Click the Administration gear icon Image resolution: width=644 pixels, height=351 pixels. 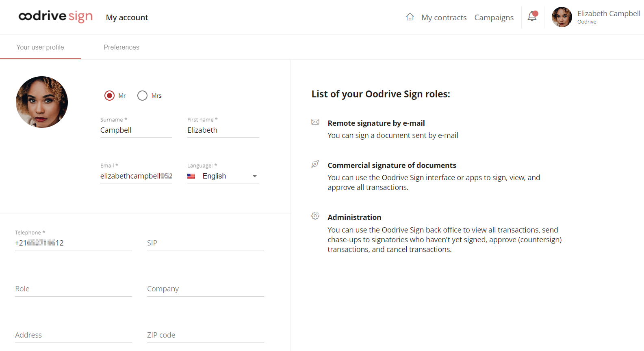[315, 216]
